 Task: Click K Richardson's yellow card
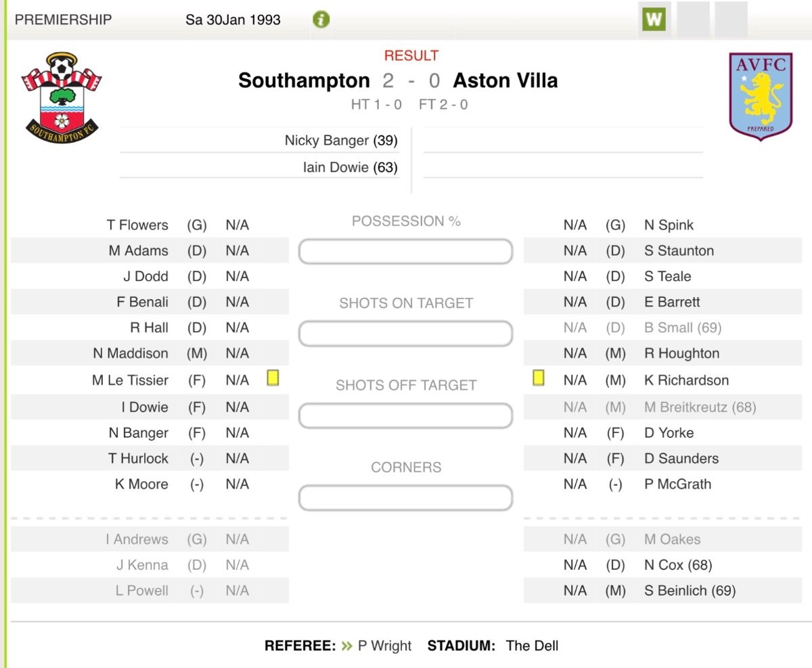pyautogui.click(x=539, y=378)
